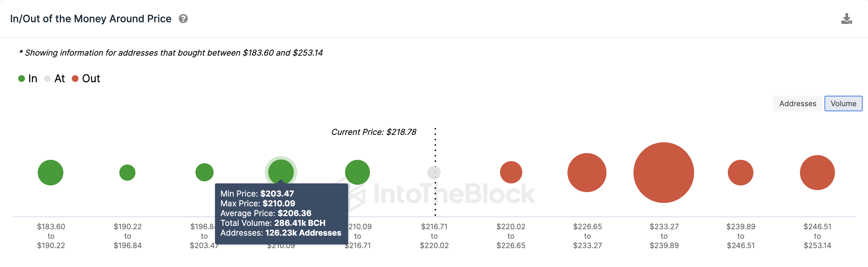Click the highlighted $203.47 to $210.09 bubble
This screenshot has width=868, height=267.
281,172
